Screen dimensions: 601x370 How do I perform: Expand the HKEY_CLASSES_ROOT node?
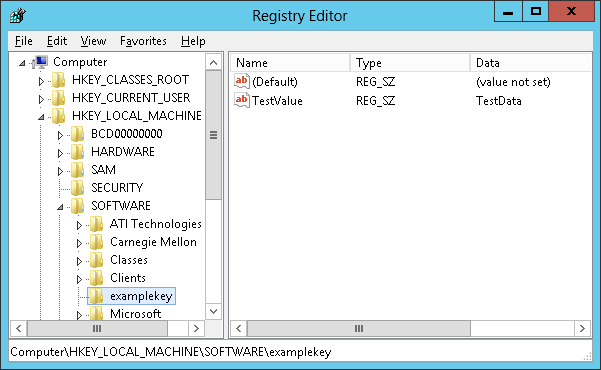(41, 81)
